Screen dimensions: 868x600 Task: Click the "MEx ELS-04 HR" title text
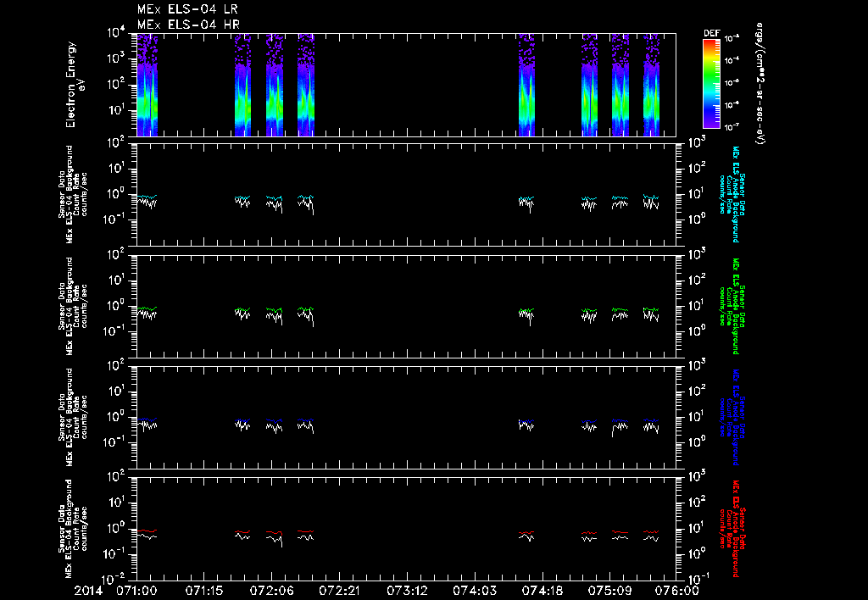click(x=188, y=25)
